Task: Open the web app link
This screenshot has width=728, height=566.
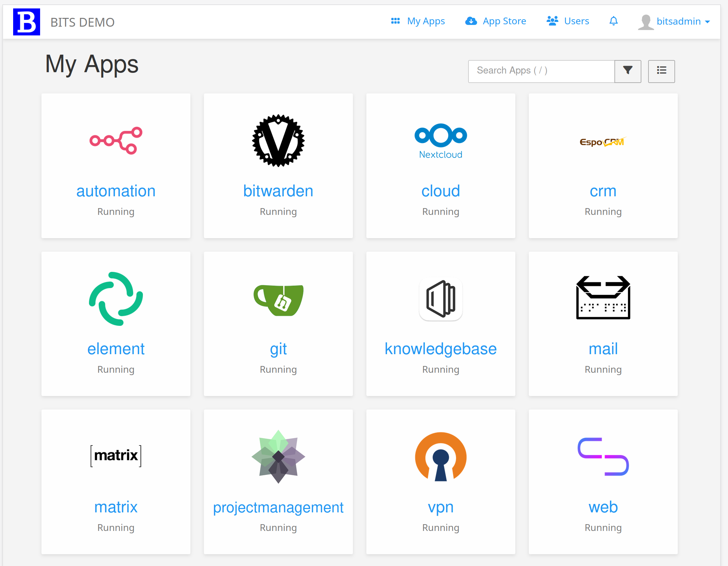Action: [x=603, y=507]
